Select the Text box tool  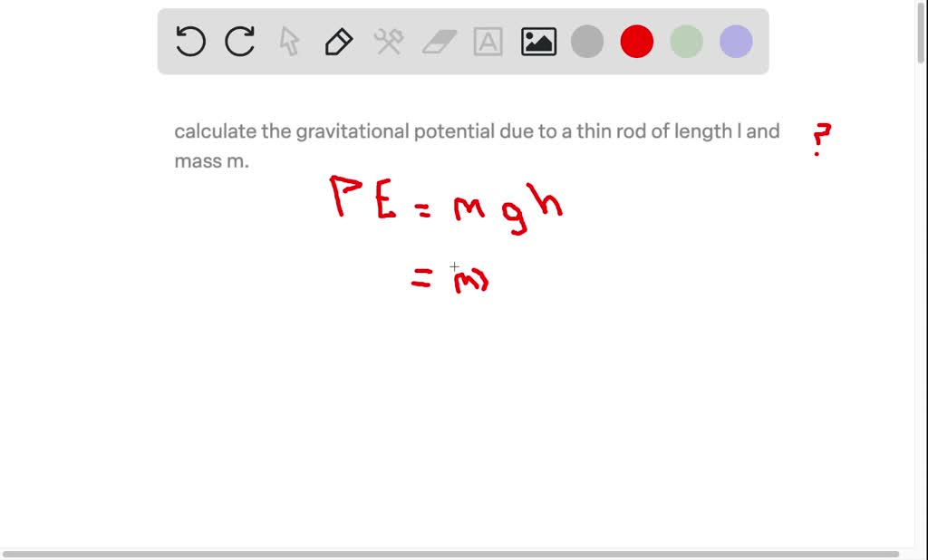click(488, 41)
